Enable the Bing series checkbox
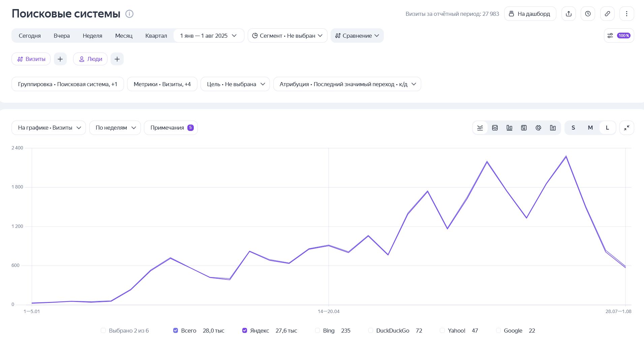 [x=317, y=331]
